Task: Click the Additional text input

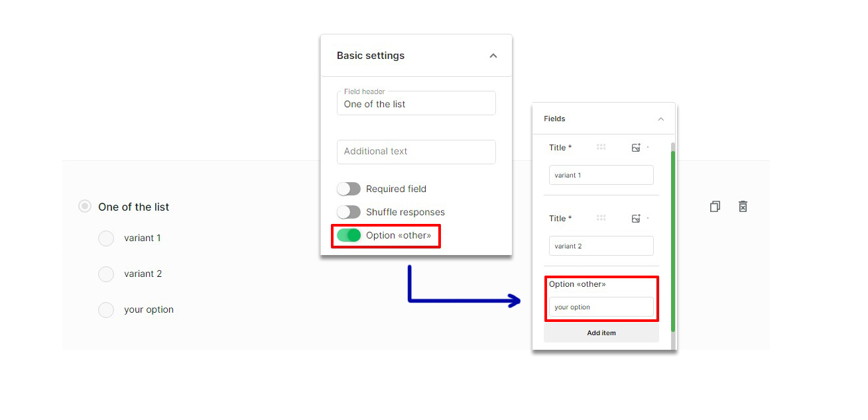Action: 416,152
